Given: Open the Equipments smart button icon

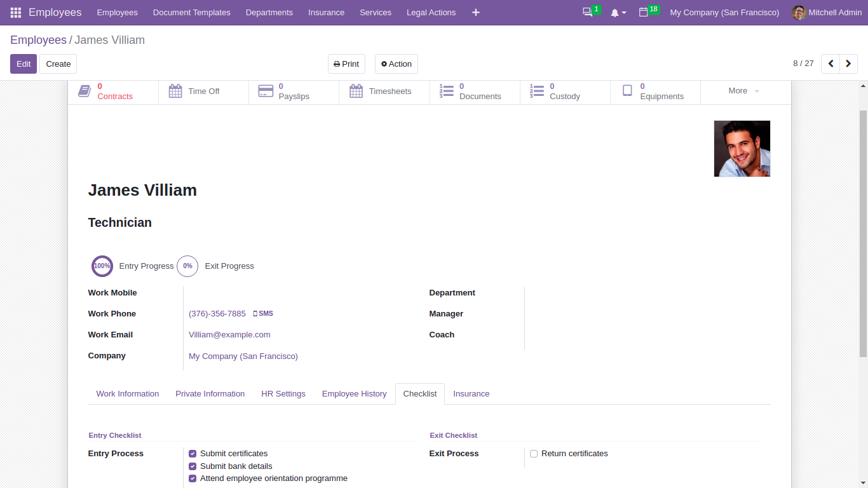Looking at the screenshot, I should point(628,91).
